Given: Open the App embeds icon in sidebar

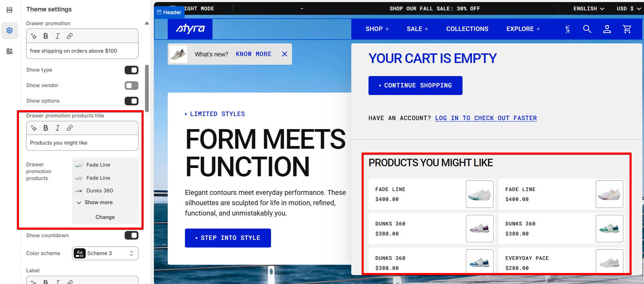Looking at the screenshot, I should (10, 51).
